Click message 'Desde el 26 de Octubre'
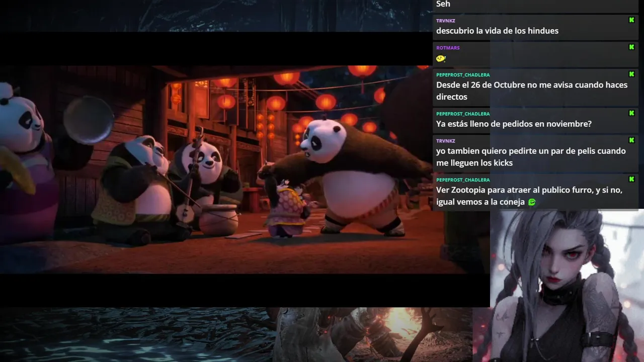 click(532, 90)
